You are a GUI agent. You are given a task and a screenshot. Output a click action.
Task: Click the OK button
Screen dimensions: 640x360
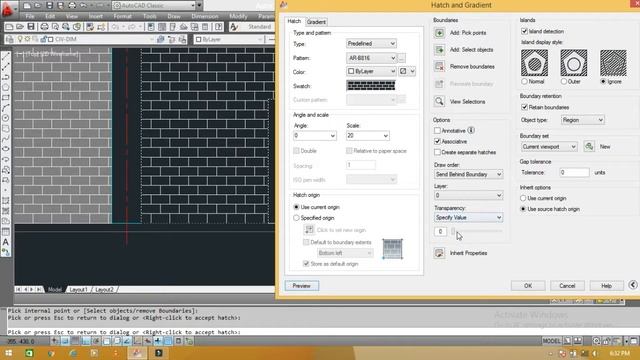click(x=528, y=286)
